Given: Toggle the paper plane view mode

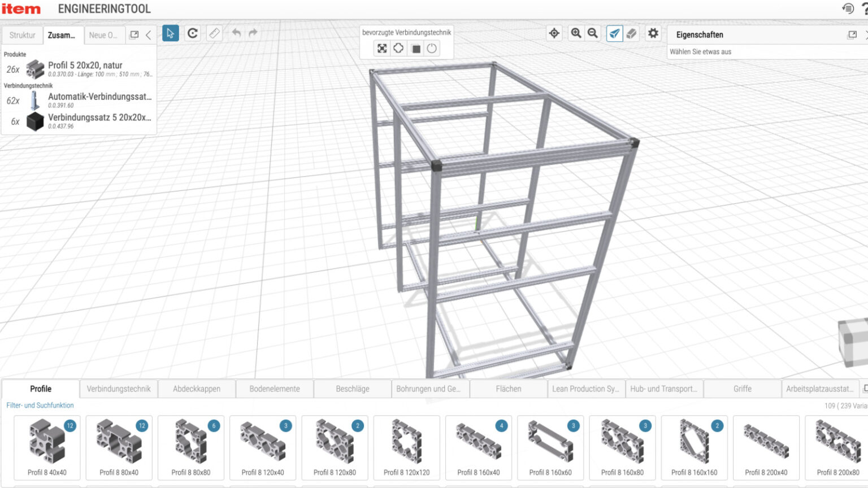Looking at the screenshot, I should [x=614, y=33].
